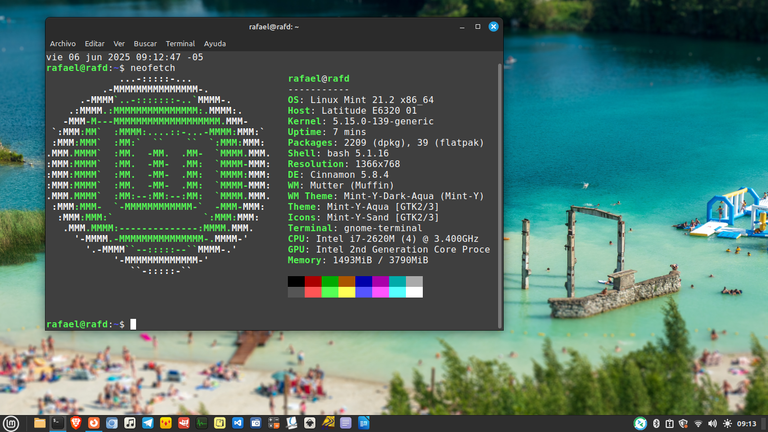Click the cursor at the bottom rafael@rafd prompt

click(133, 324)
